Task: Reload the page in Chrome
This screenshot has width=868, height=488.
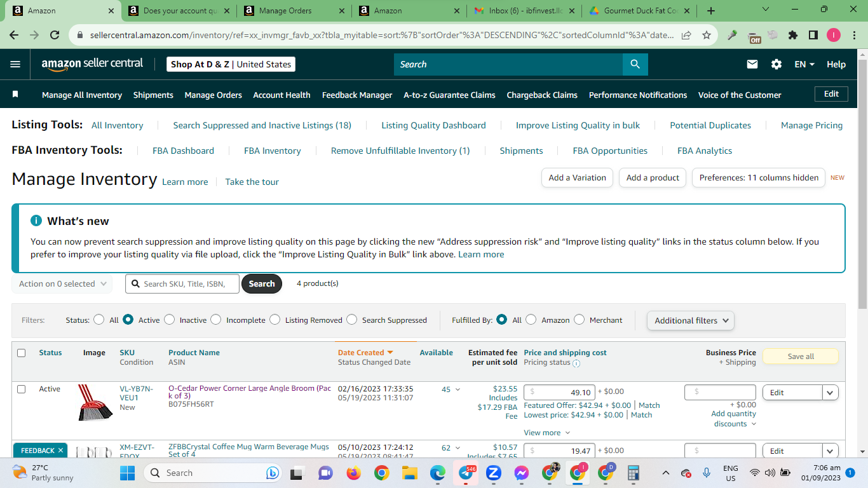Action: point(55,36)
